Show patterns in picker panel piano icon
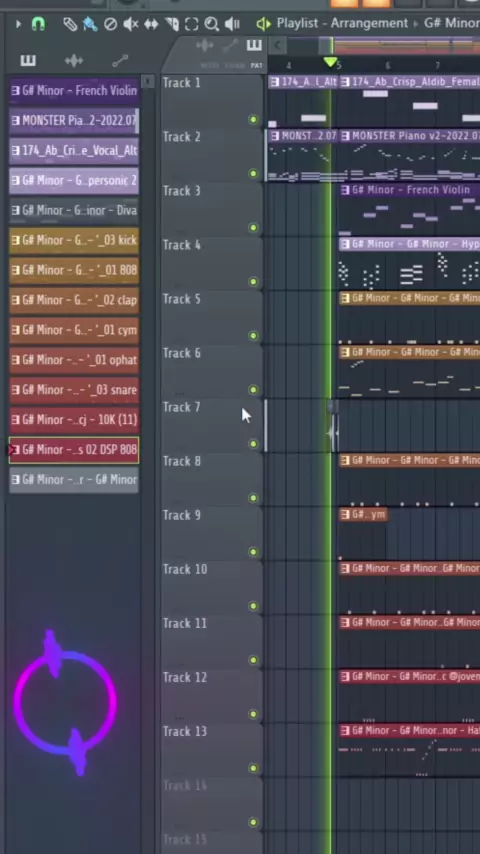Viewport: 480px width, 854px height. tap(28, 60)
